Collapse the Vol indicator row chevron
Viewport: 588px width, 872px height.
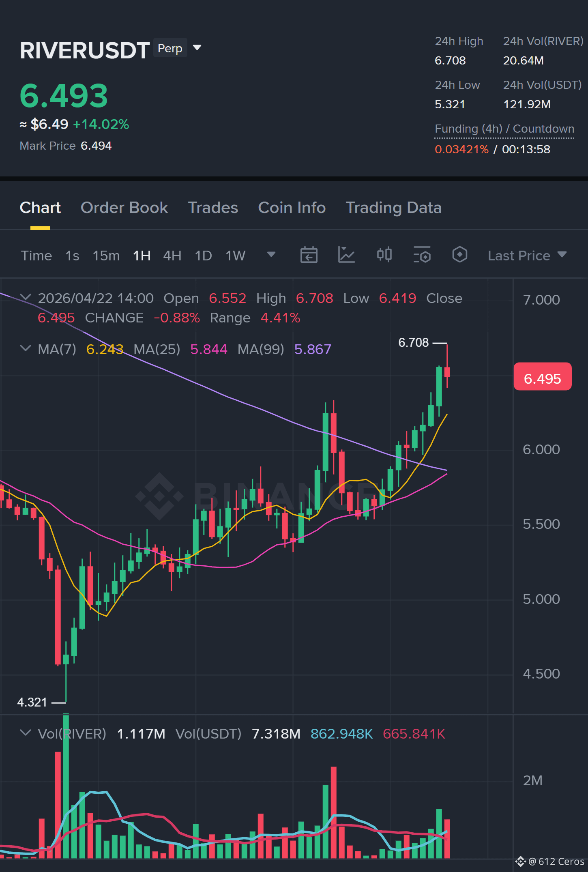pyautogui.click(x=26, y=733)
